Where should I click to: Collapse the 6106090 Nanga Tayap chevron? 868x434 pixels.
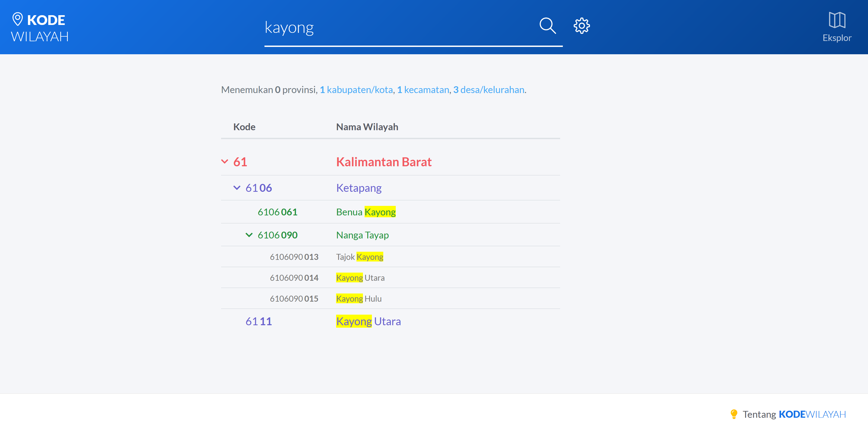point(249,235)
